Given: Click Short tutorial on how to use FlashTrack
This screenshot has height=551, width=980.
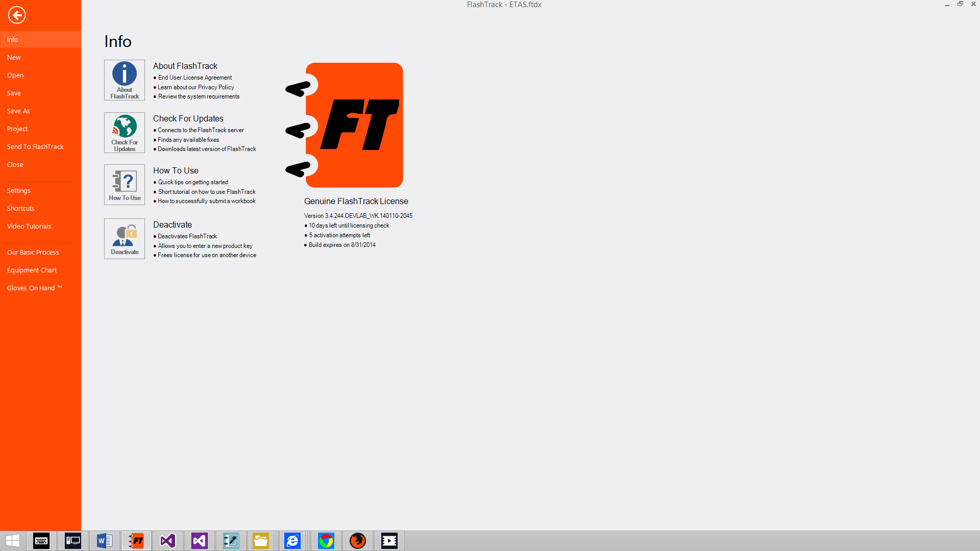Looking at the screenshot, I should click(x=207, y=192).
